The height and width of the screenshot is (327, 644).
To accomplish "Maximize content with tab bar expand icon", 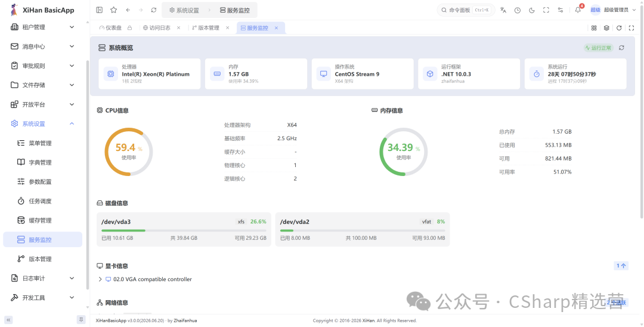I will tap(631, 28).
